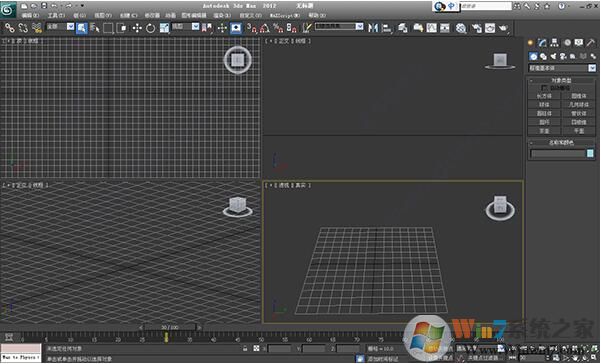Open the 组(G) menu
The height and width of the screenshot is (364, 601).
pos(79,15)
